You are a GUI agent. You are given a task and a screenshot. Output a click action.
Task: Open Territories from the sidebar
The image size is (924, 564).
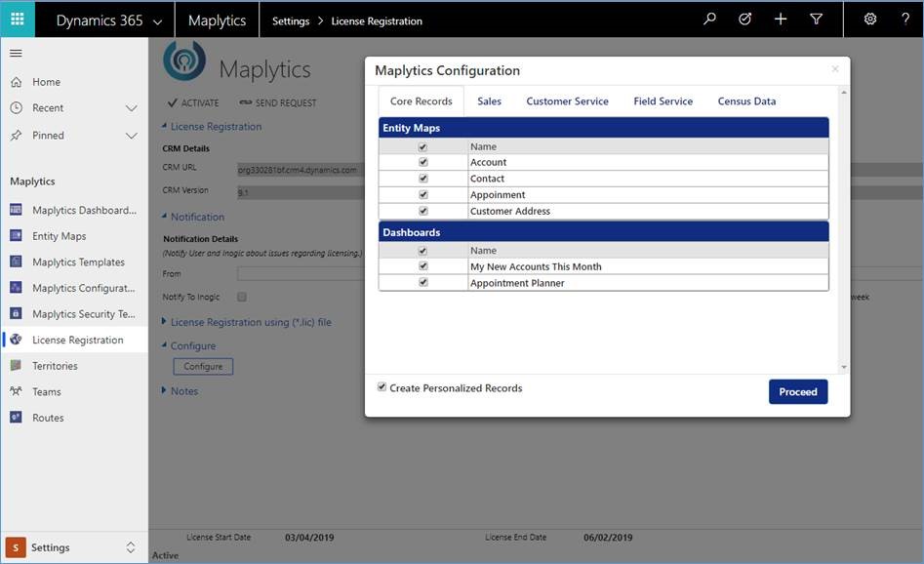55,366
